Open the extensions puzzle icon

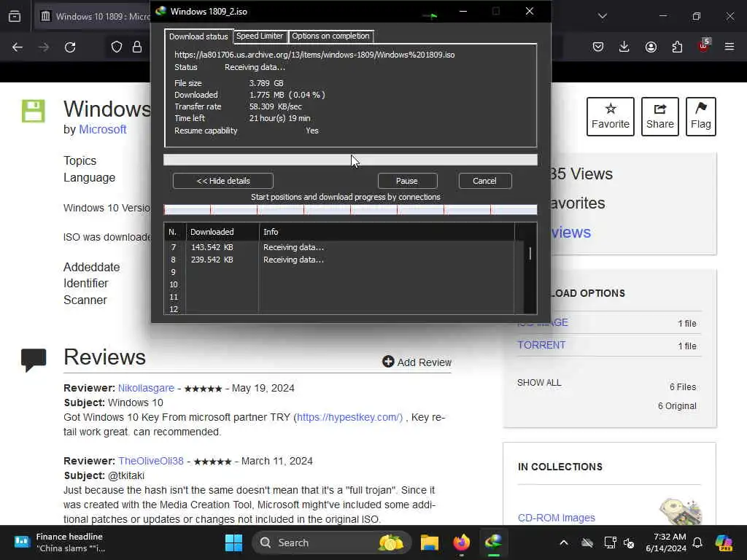(677, 47)
